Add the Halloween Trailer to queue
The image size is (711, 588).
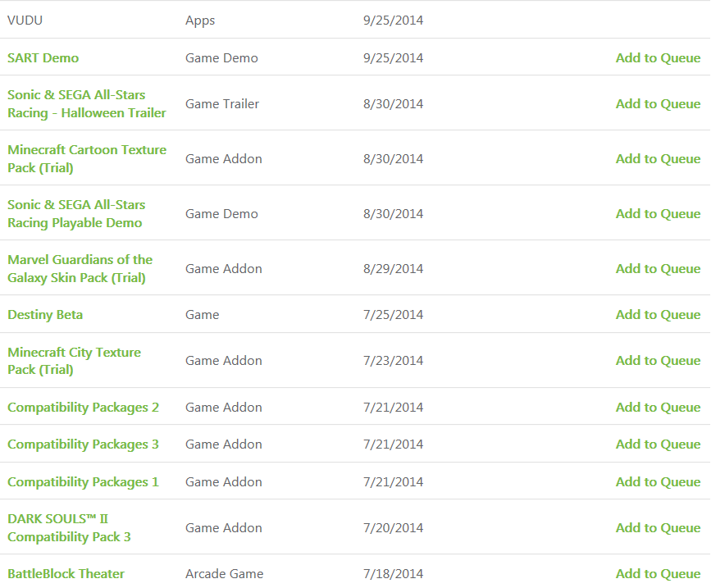click(x=658, y=104)
